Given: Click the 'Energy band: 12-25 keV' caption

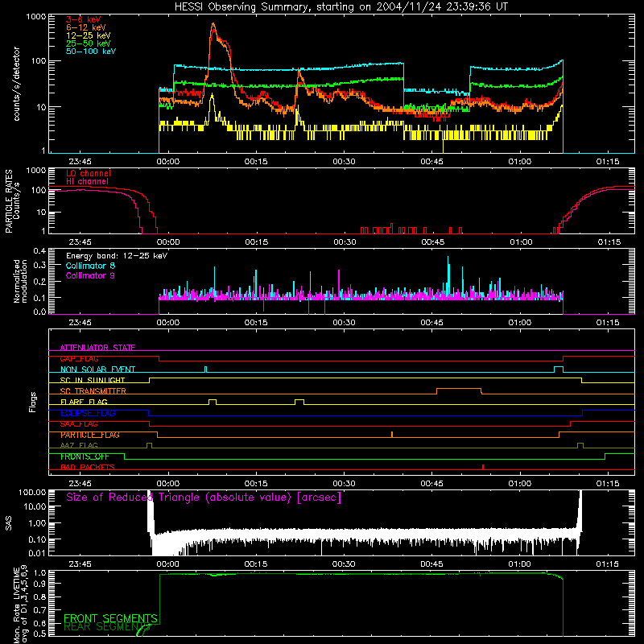Looking at the screenshot, I should point(117,256).
